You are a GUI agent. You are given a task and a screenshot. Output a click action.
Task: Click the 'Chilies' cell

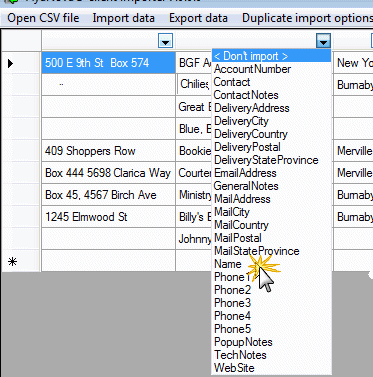coord(194,85)
